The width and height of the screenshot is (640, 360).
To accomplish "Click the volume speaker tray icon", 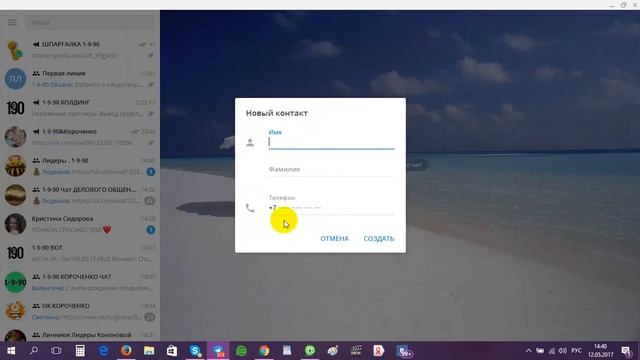I will click(562, 351).
